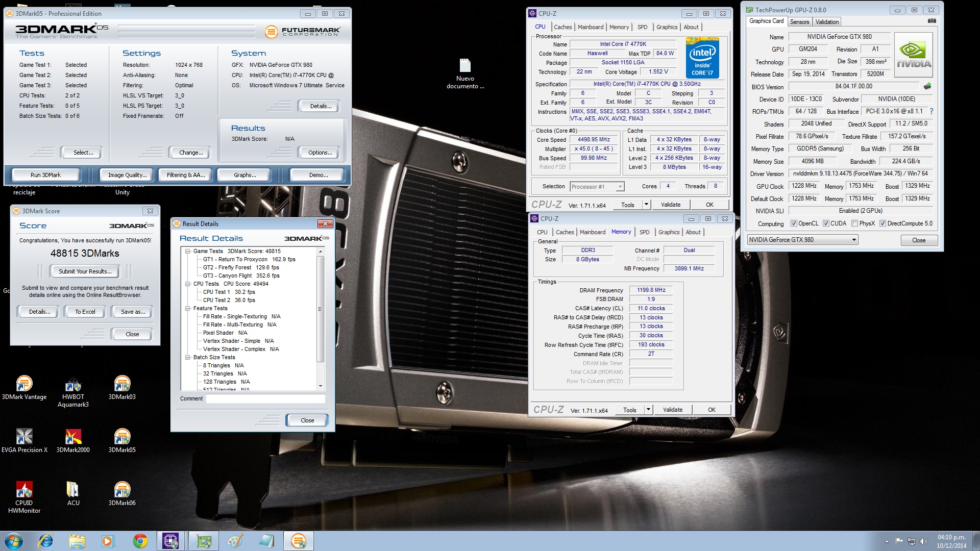Open the SPD tab in the lower CPU-Z window
Image resolution: width=980 pixels, height=551 pixels.
(x=644, y=232)
